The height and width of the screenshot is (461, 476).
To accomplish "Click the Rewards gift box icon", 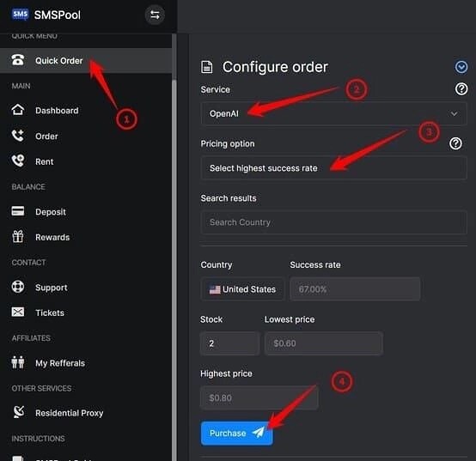I will coord(17,237).
